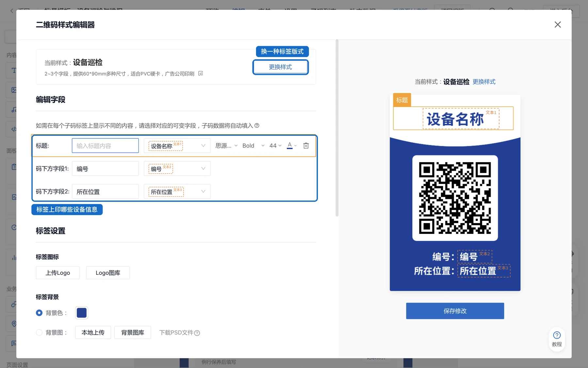
Task: Open the font size 44 dropdown
Action: (275, 146)
